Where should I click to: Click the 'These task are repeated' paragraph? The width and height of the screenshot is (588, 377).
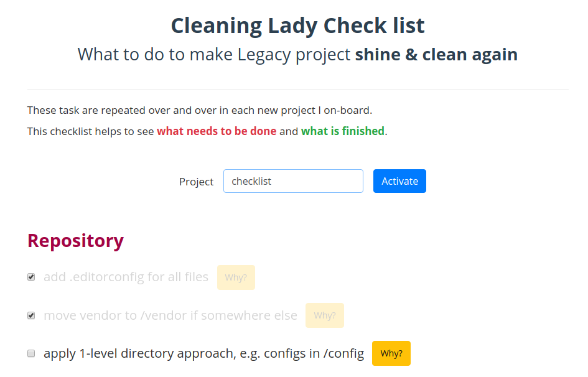200,110
